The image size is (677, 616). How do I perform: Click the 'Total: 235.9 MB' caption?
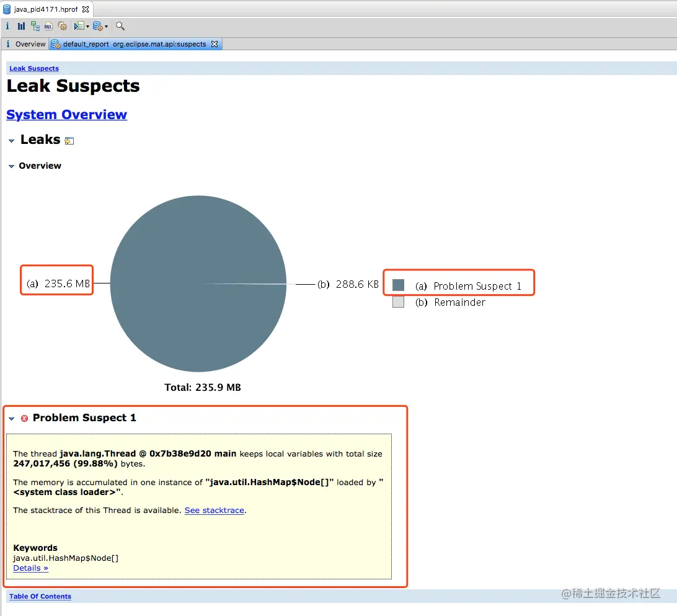point(203,388)
